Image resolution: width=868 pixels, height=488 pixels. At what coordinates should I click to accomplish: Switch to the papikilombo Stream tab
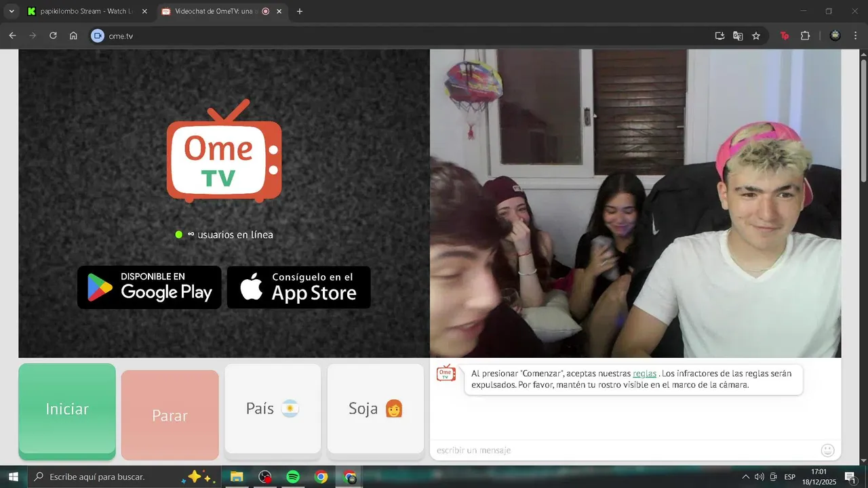pyautogui.click(x=87, y=12)
